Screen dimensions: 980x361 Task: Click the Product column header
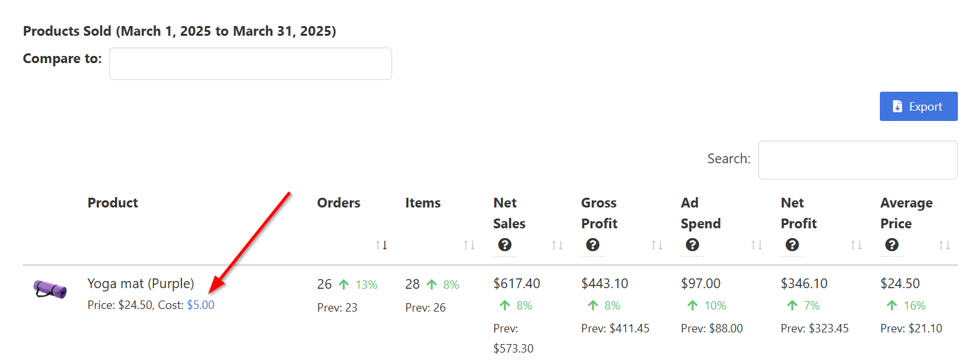pyautogui.click(x=113, y=203)
